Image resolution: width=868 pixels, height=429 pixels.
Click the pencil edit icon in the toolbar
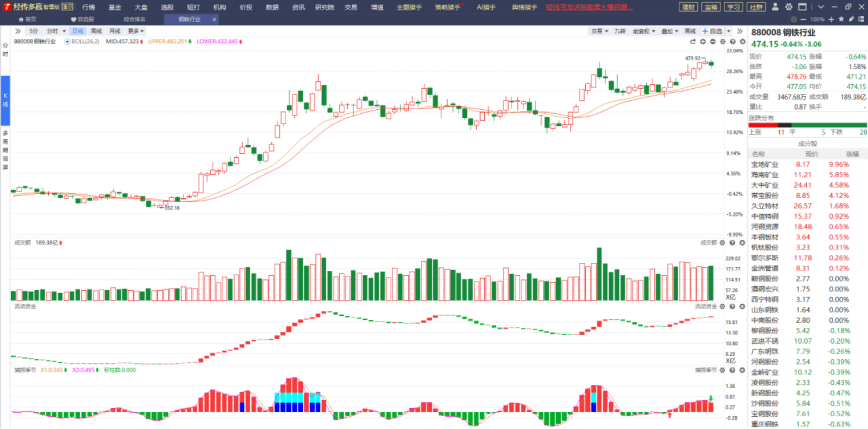click(851, 19)
